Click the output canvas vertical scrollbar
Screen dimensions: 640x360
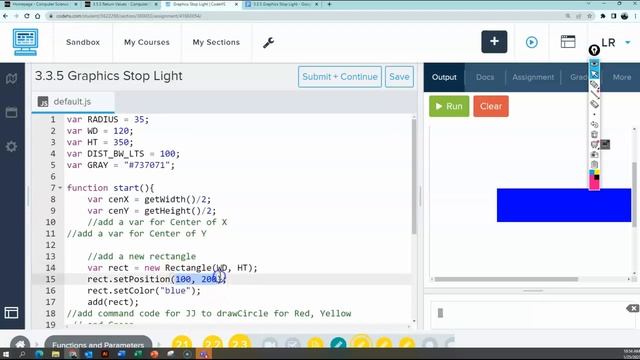(634, 195)
